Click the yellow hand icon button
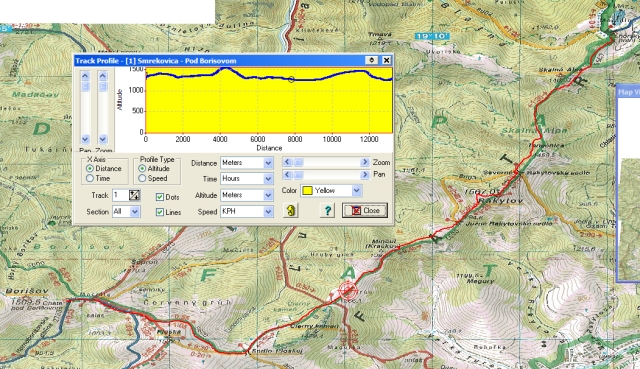This screenshot has width=640, height=369. point(291,211)
